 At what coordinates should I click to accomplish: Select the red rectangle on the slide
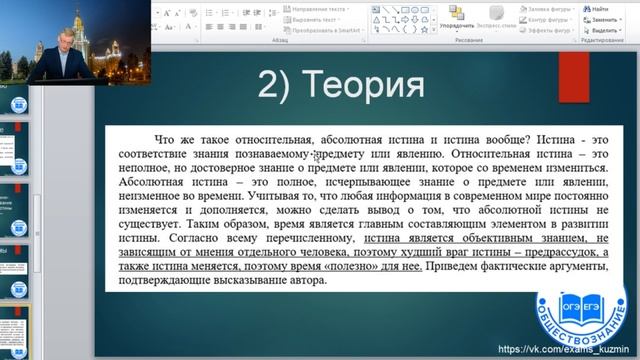[574, 78]
